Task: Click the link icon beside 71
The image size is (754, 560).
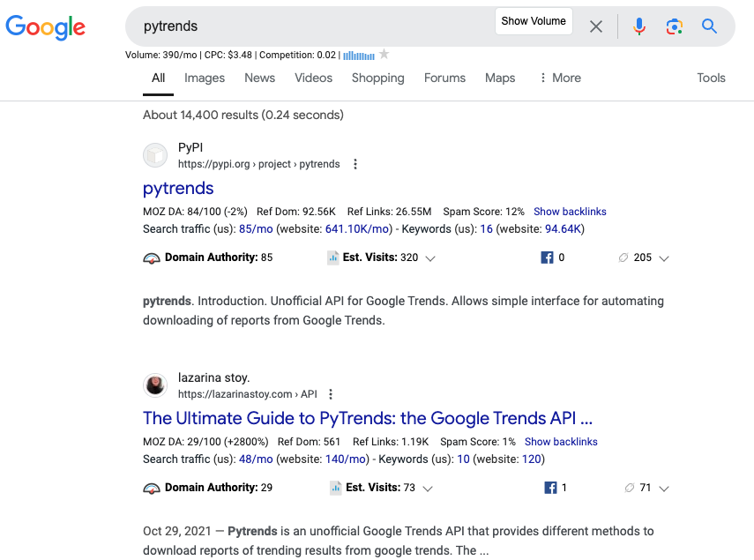Action: coord(630,488)
